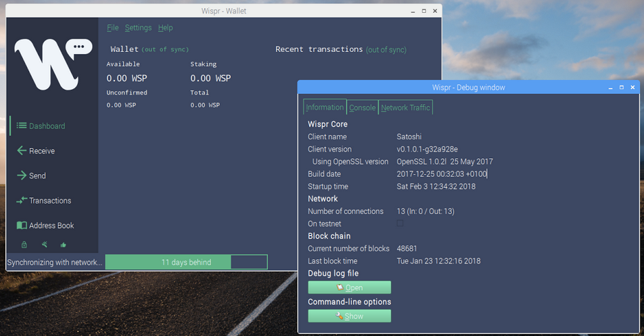Open the Help menu
The width and height of the screenshot is (644, 336).
tap(166, 28)
